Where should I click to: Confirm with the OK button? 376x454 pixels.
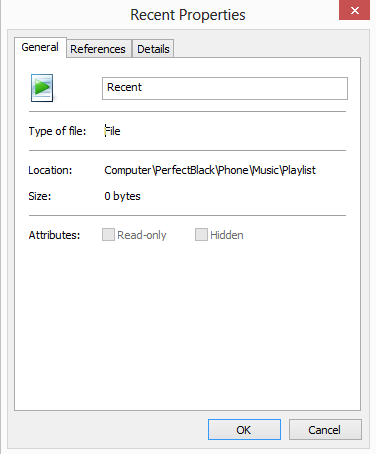[x=244, y=430]
